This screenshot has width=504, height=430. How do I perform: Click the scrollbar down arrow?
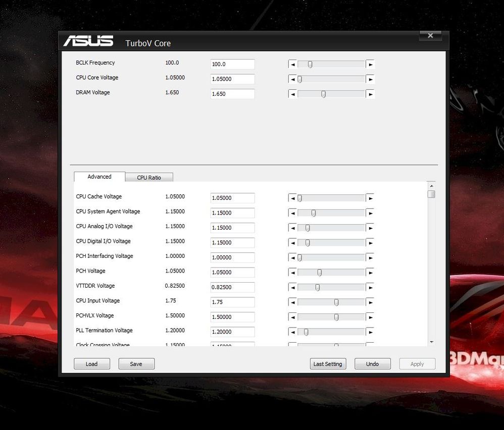click(432, 342)
